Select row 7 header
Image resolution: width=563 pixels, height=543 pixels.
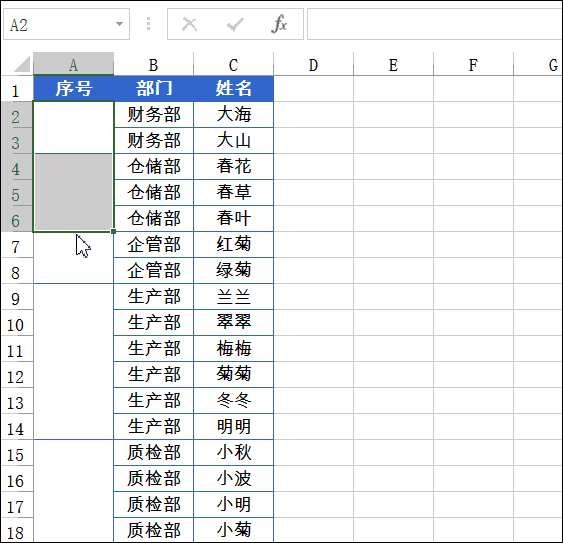click(x=17, y=245)
